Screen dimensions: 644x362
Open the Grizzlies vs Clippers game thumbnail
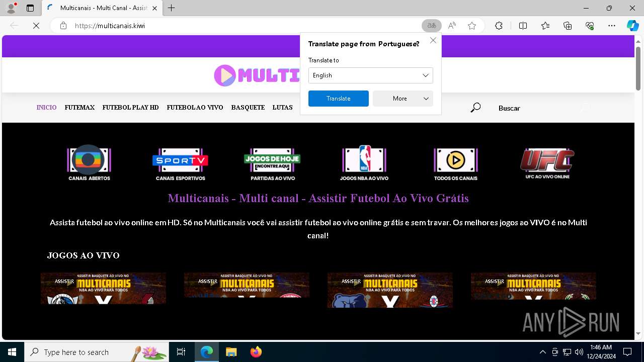(390, 290)
